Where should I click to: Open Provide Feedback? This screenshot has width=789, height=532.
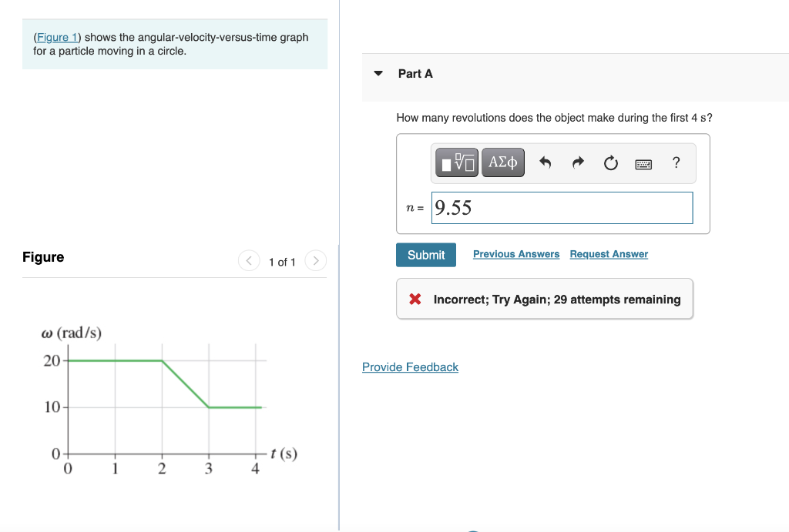pos(410,367)
